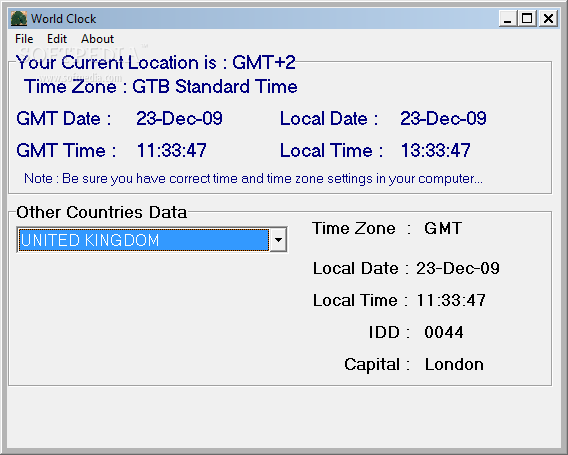Click the 'GMT Date :' label
Viewport: 568px width, 455px height.
tap(64, 118)
